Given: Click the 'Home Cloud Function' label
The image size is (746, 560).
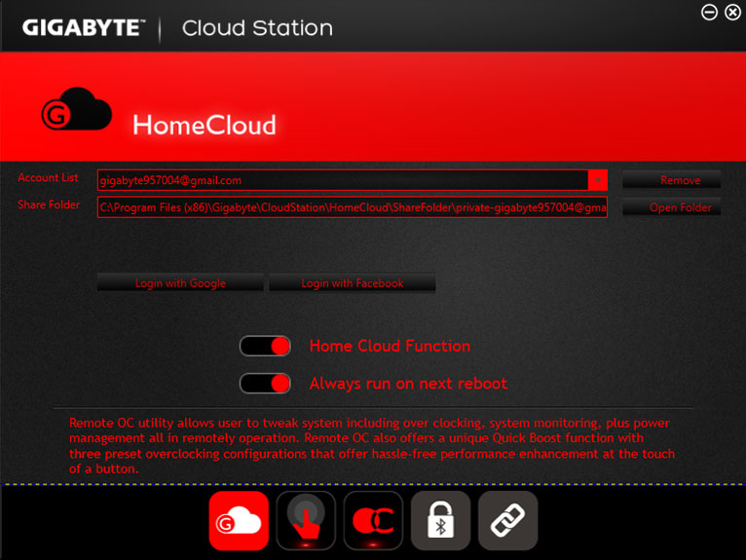Looking at the screenshot, I should click(390, 346).
